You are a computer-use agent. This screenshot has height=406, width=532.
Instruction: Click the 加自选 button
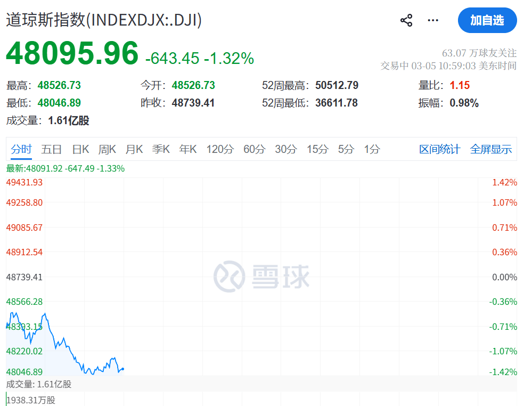tap(487, 20)
